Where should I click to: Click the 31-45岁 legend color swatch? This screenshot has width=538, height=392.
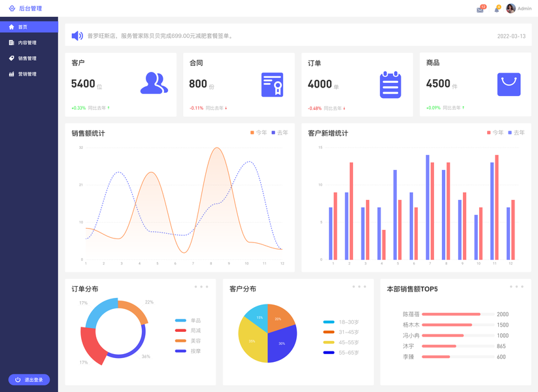point(329,332)
